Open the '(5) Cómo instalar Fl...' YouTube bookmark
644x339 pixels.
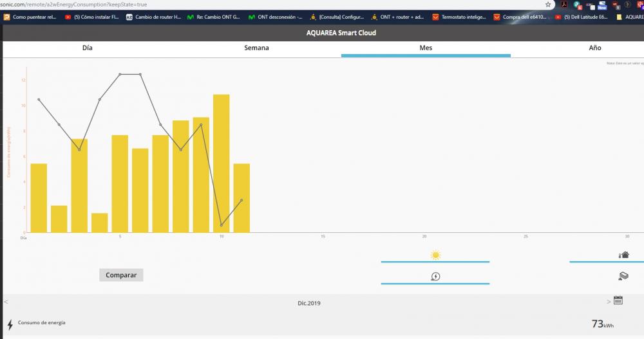(x=92, y=17)
